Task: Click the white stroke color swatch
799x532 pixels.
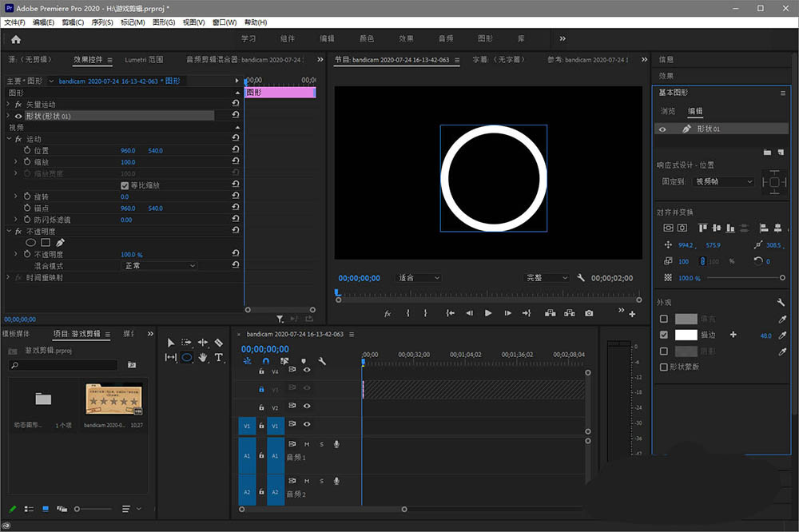Action: tap(686, 335)
